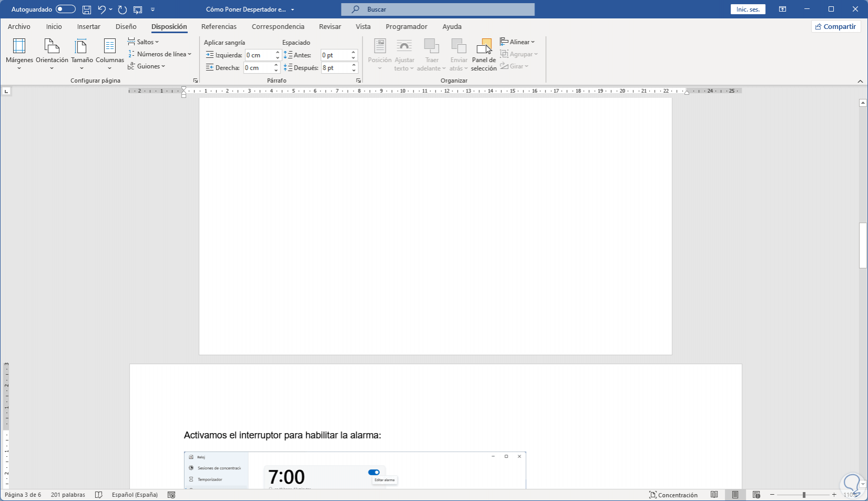Image resolution: width=868 pixels, height=501 pixels.
Task: Switch to the Programador tab
Action: [406, 26]
